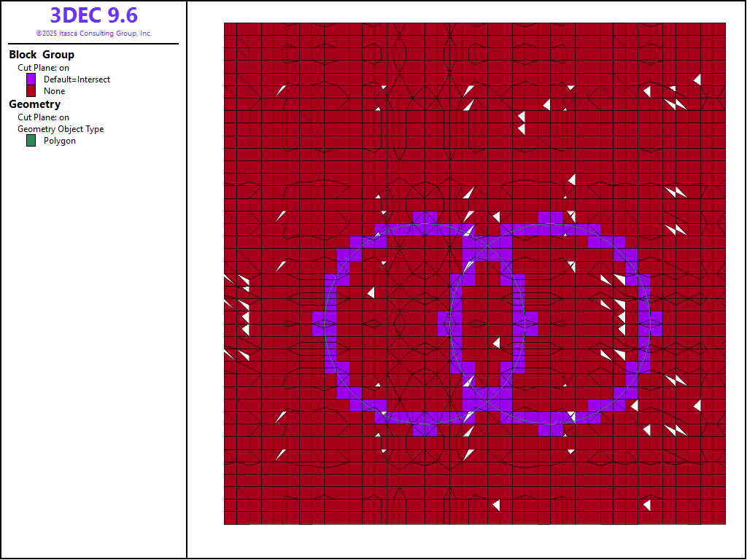
Task: Click the bottommost purple block of right ring
Action: [550, 429]
